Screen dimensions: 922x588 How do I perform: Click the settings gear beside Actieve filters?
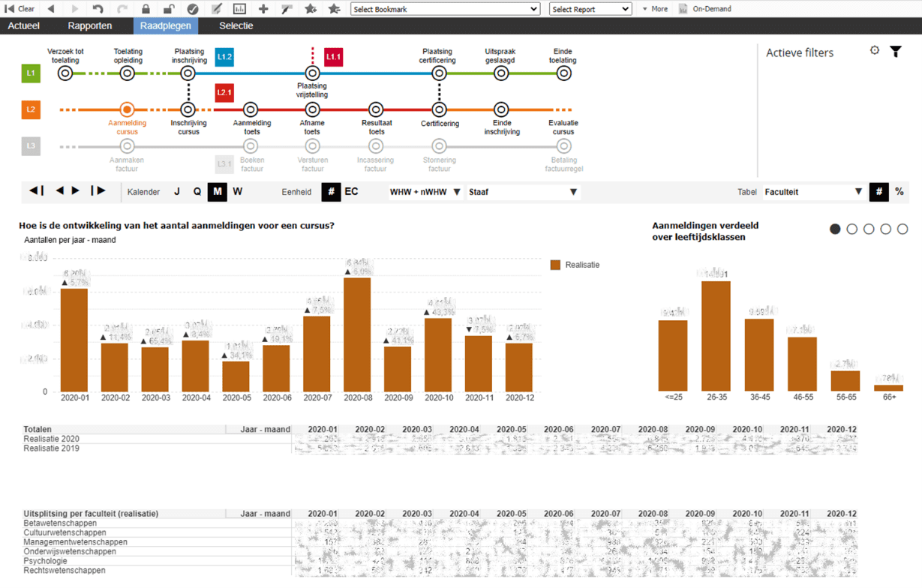click(874, 51)
